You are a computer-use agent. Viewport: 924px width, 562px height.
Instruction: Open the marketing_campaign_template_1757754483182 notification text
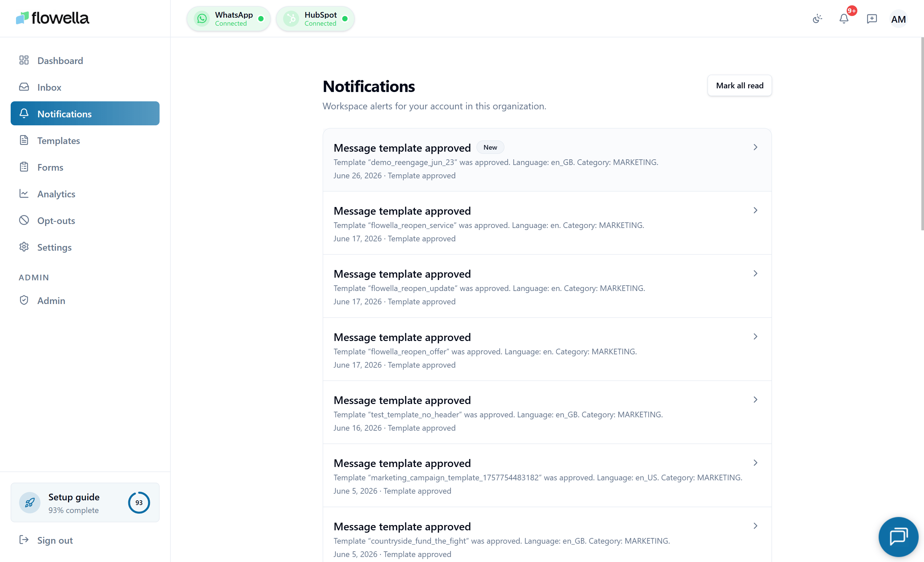pos(538,478)
